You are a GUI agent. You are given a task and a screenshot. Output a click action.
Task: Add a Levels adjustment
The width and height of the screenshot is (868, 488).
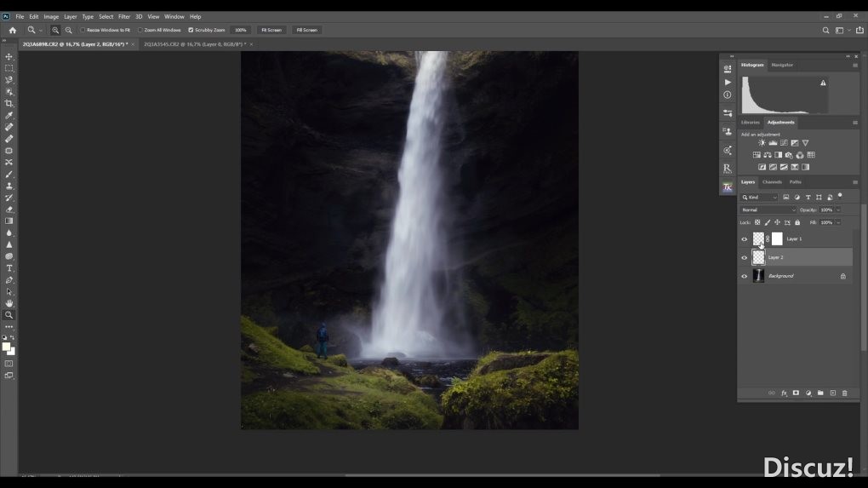[x=773, y=143]
